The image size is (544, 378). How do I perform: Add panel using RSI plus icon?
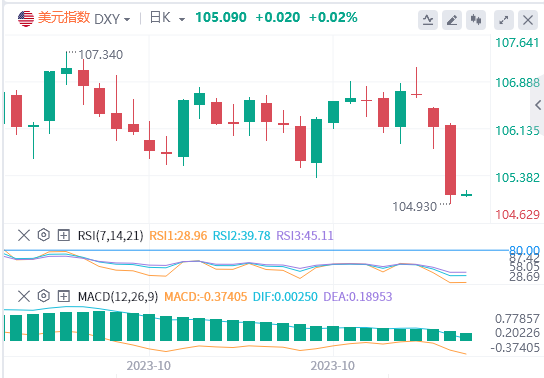[x=63, y=235]
